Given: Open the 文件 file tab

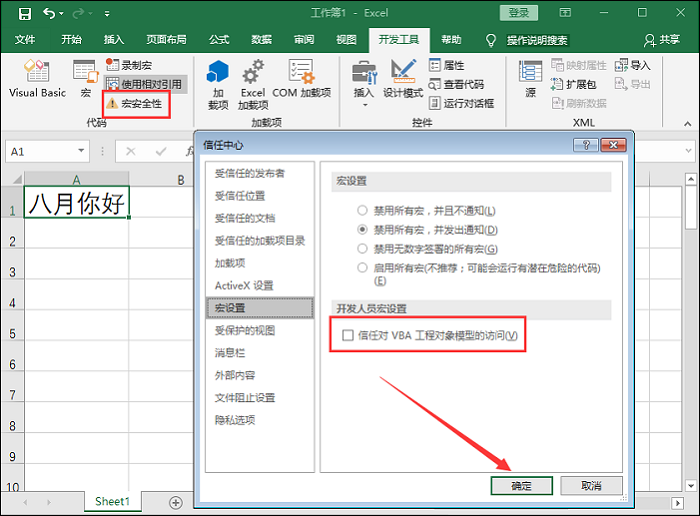Looking at the screenshot, I should pos(25,40).
